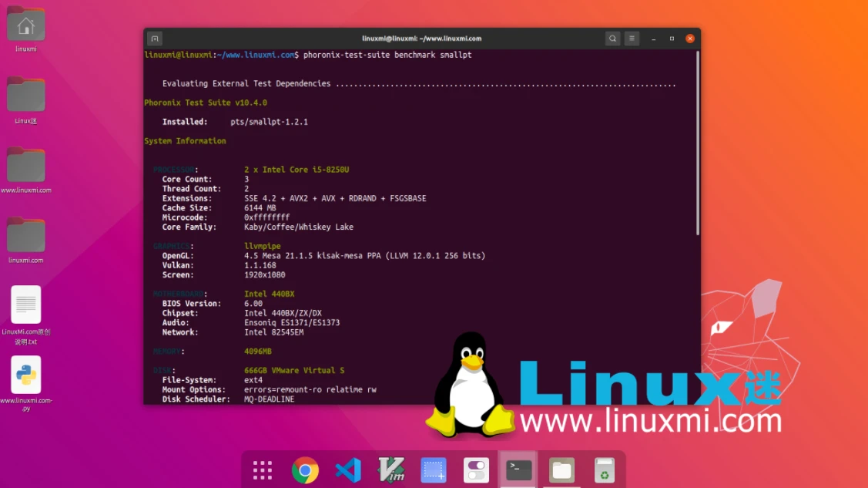Viewport: 868px width, 488px height.
Task: Click the terminal title linuxmi@linuxmi
Action: tap(422, 39)
